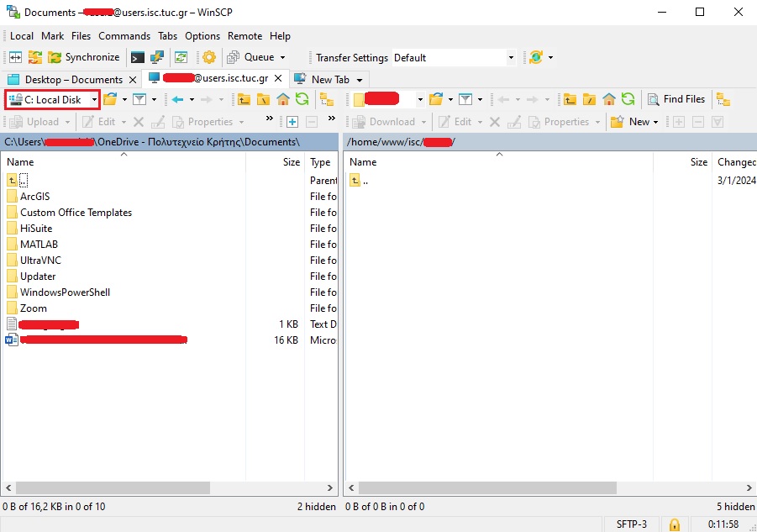This screenshot has height=532, width=757.
Task: Open the MATLAB folder in local panel
Action: point(39,245)
